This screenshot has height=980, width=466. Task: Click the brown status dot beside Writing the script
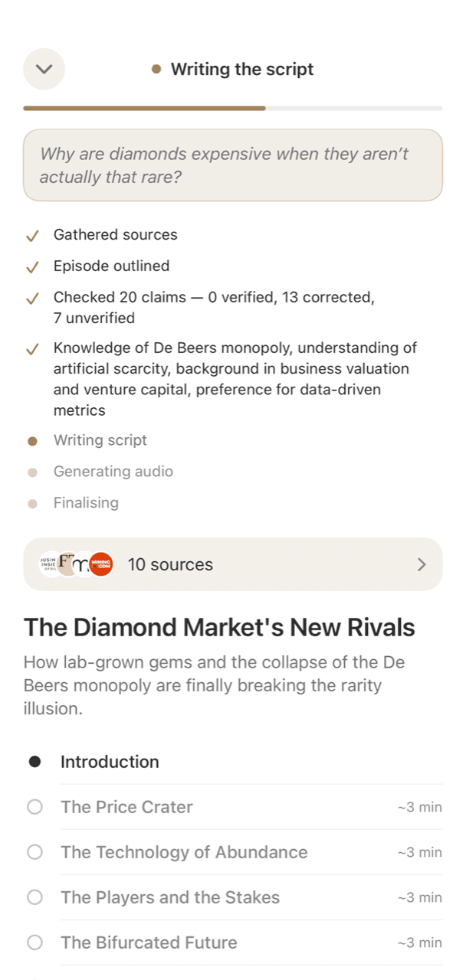(x=156, y=69)
